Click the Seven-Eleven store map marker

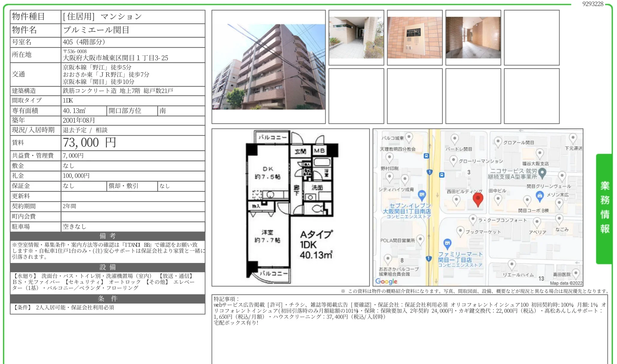point(422,195)
